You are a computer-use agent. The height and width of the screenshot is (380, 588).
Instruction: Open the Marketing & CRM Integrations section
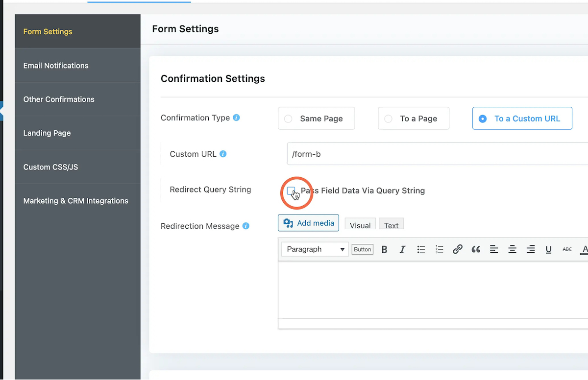click(75, 200)
